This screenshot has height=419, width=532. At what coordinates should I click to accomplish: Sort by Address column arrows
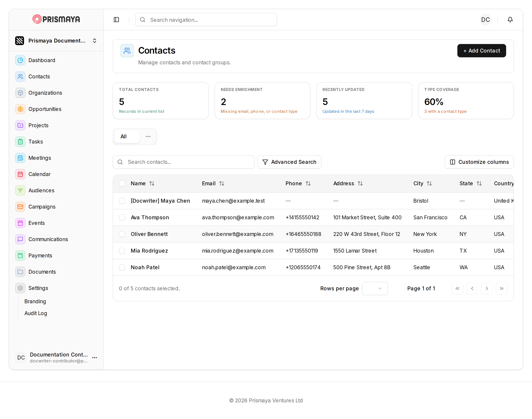[x=360, y=183]
